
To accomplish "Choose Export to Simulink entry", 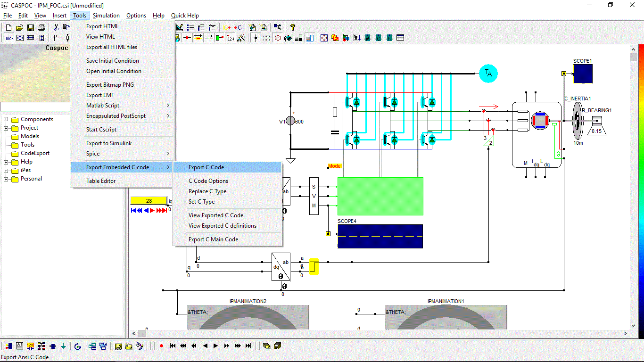I will 123,143.
